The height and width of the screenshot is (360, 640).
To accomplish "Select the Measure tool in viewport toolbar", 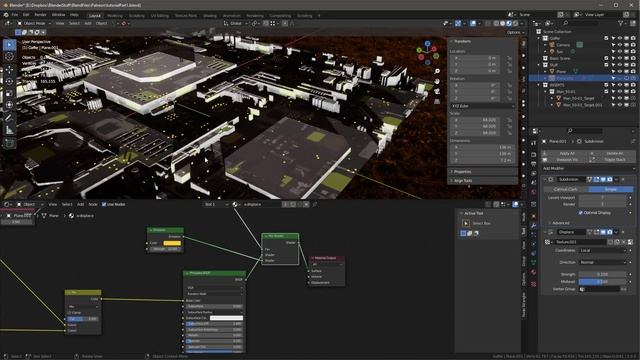I will [9, 130].
